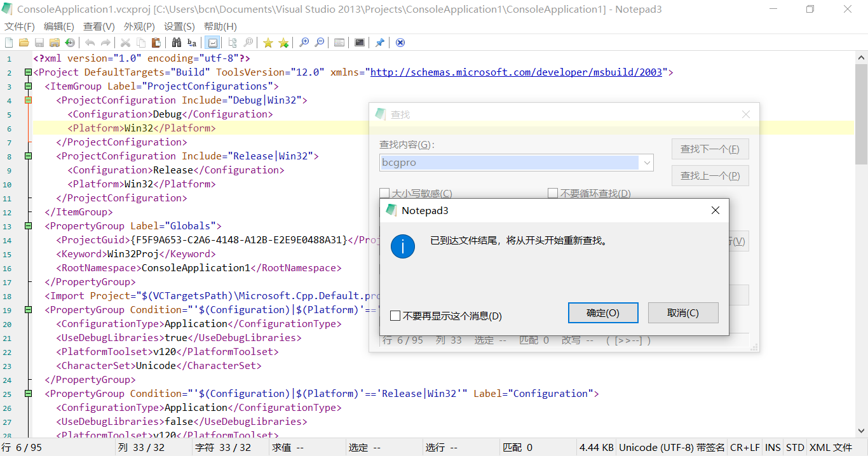Check 不要循环查找 in the Find dialog

click(x=553, y=192)
